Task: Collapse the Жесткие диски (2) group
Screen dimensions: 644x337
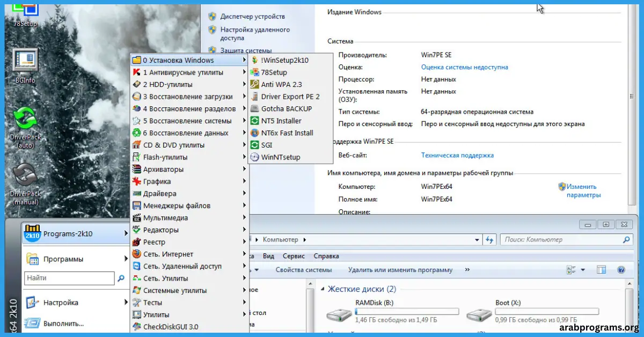Action: click(x=322, y=289)
